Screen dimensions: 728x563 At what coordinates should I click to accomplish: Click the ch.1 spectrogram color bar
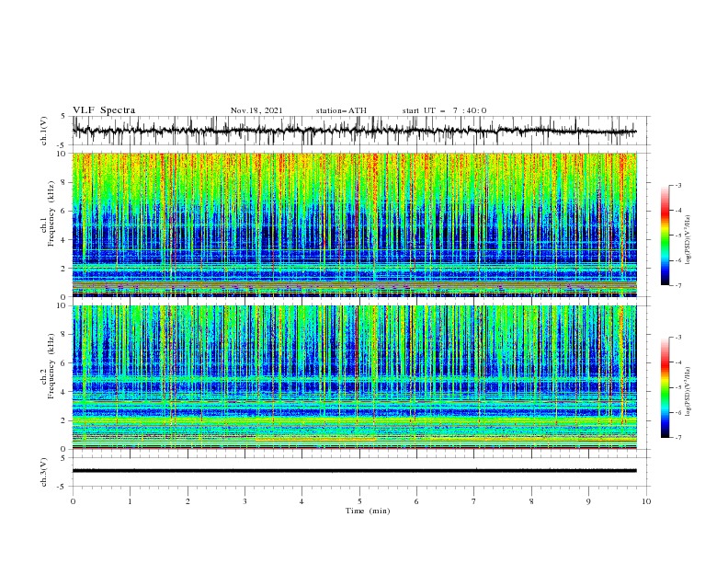pos(665,236)
